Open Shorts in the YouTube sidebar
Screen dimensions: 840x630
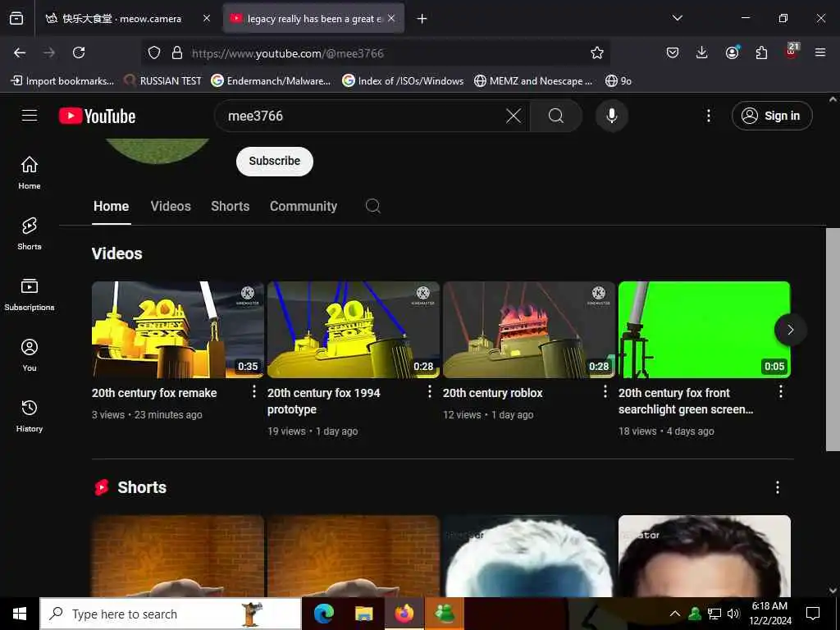click(x=30, y=234)
